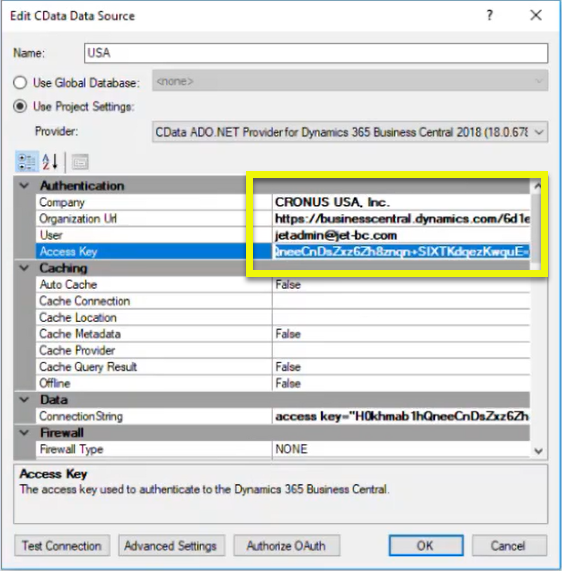The height and width of the screenshot is (571, 562).
Task: Cancel the data source dialog
Action: click(509, 546)
